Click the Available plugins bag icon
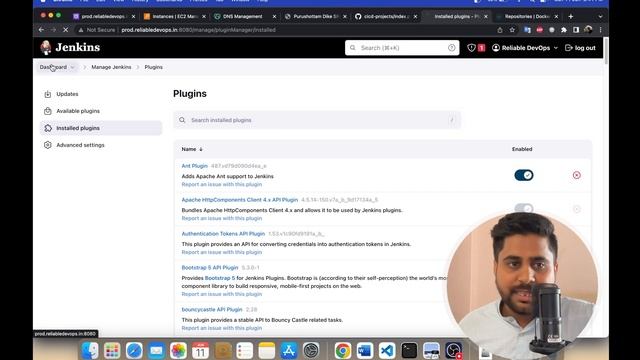The height and width of the screenshot is (360, 640). tap(48, 111)
